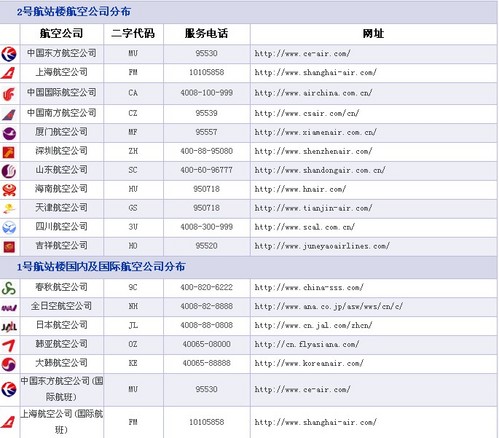Select the ANA logo beside 全日空航空公司
499x438 pixels.
(x=9, y=308)
